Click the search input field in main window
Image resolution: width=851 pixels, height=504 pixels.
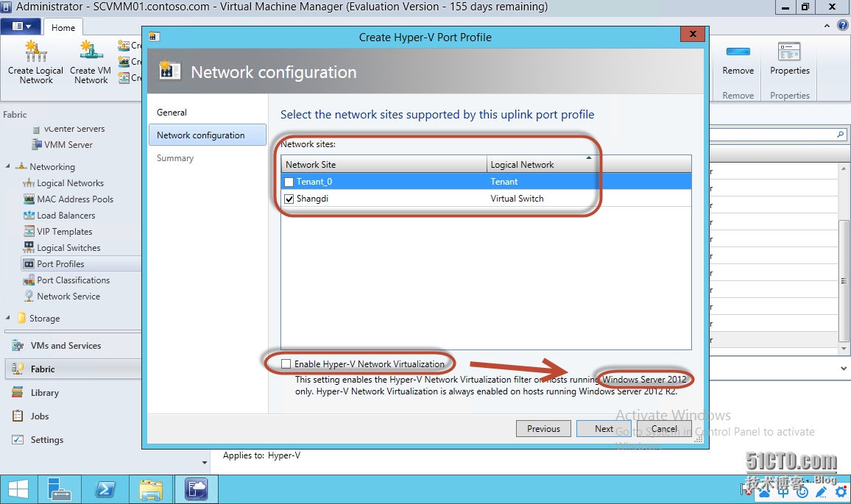click(773, 134)
